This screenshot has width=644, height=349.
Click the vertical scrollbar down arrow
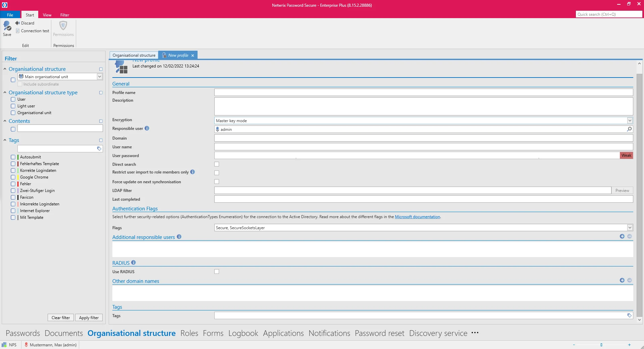click(x=639, y=320)
